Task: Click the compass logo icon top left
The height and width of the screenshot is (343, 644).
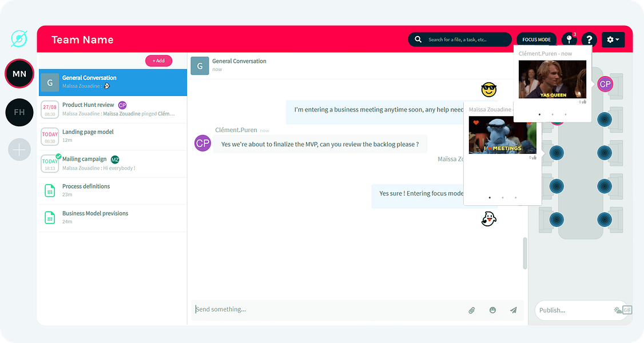Action: (x=19, y=38)
